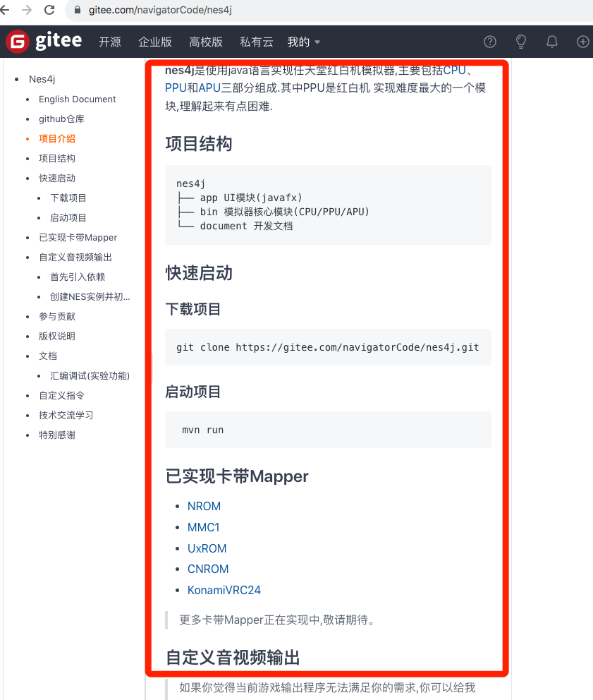
Task: Click the 自定义音视频输出 heading in README
Action: 233,658
